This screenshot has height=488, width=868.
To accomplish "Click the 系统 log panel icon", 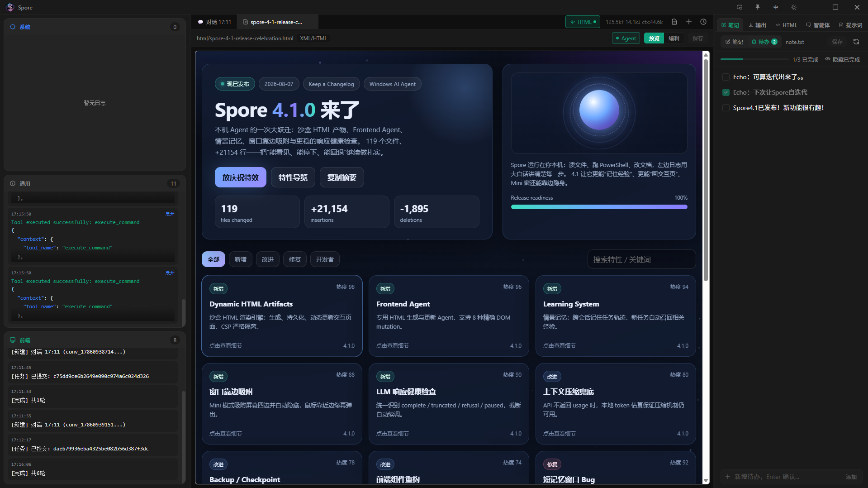I will (13, 27).
